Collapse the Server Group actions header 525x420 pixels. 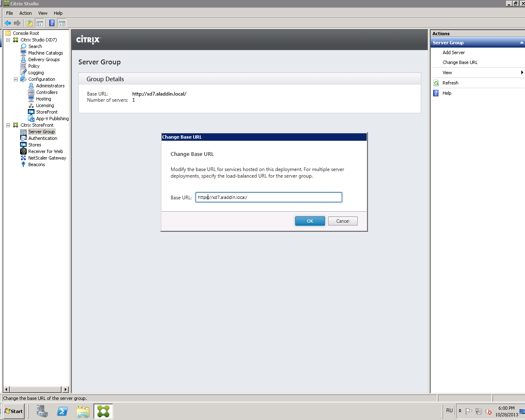[x=522, y=43]
